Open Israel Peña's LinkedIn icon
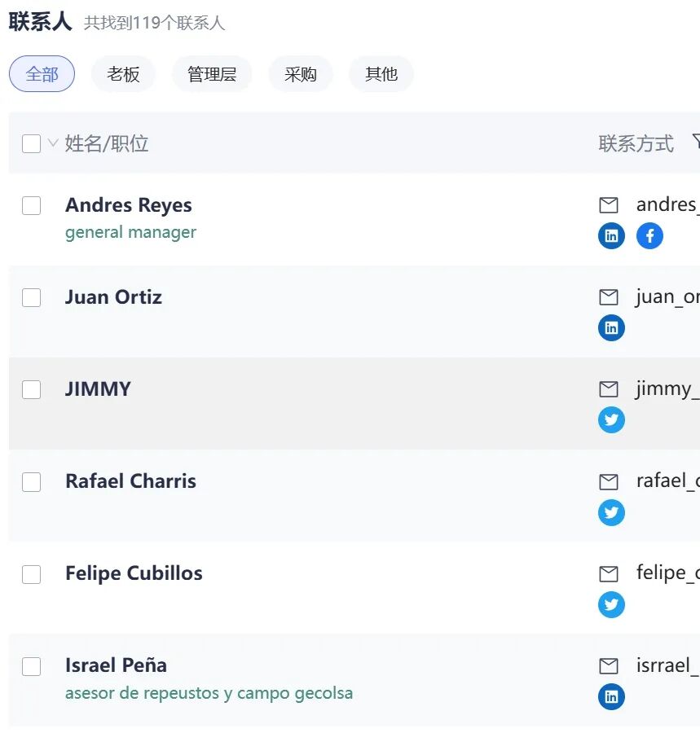The height and width of the screenshot is (746, 700). tap(611, 696)
